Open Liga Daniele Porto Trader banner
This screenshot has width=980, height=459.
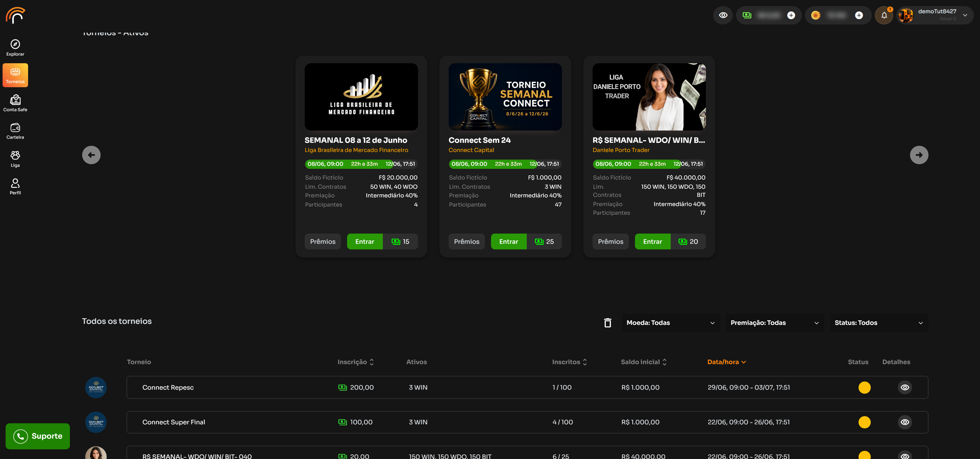tap(649, 97)
